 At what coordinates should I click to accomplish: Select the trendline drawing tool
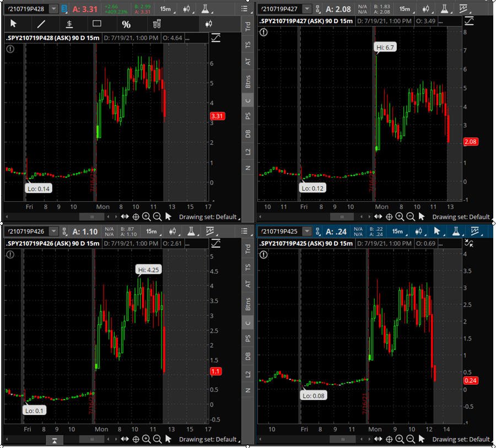[41, 24]
